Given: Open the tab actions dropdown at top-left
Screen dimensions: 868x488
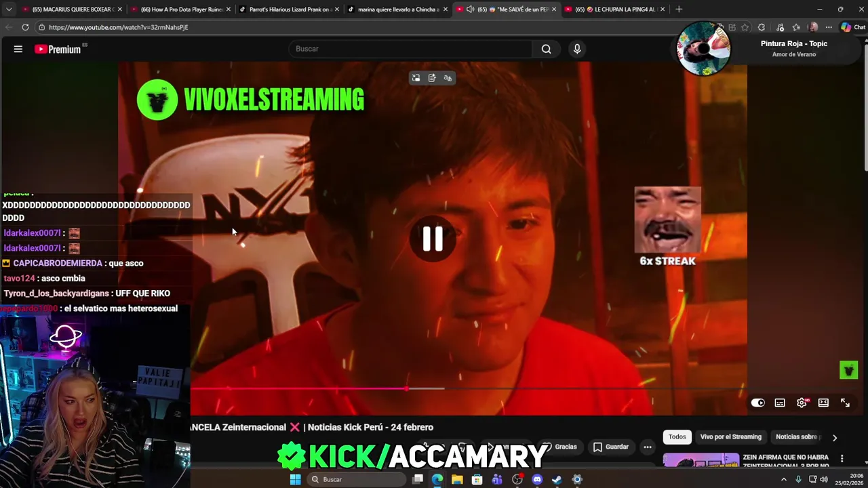Looking at the screenshot, I should point(9,9).
